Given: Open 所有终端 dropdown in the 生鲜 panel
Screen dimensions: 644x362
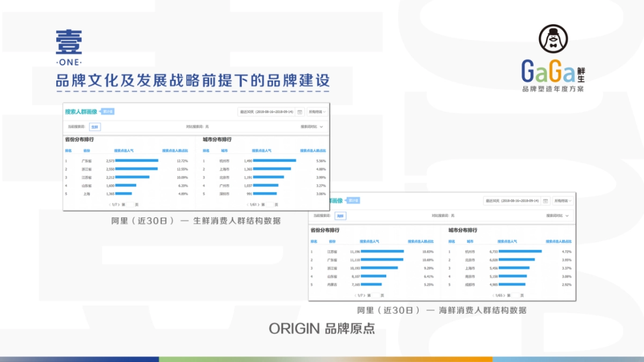Looking at the screenshot, I should (317, 112).
